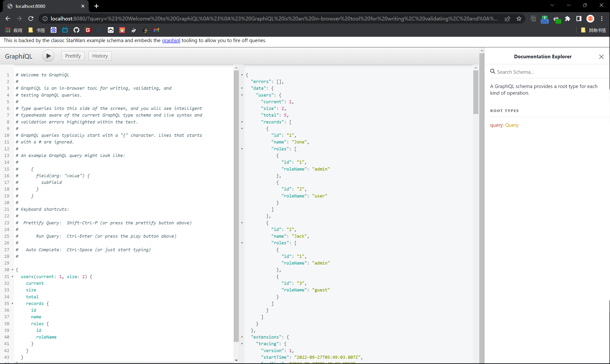
Task: Open a new browser tab
Action: (96, 6)
